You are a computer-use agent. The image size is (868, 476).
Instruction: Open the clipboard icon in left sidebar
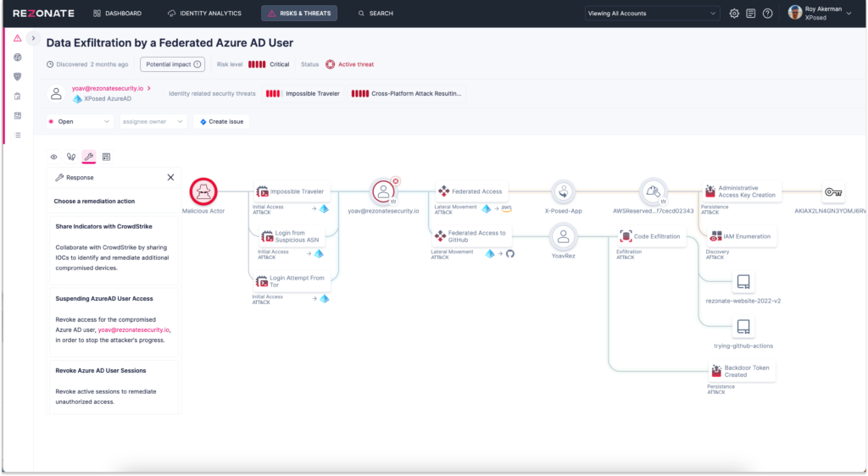point(18,97)
